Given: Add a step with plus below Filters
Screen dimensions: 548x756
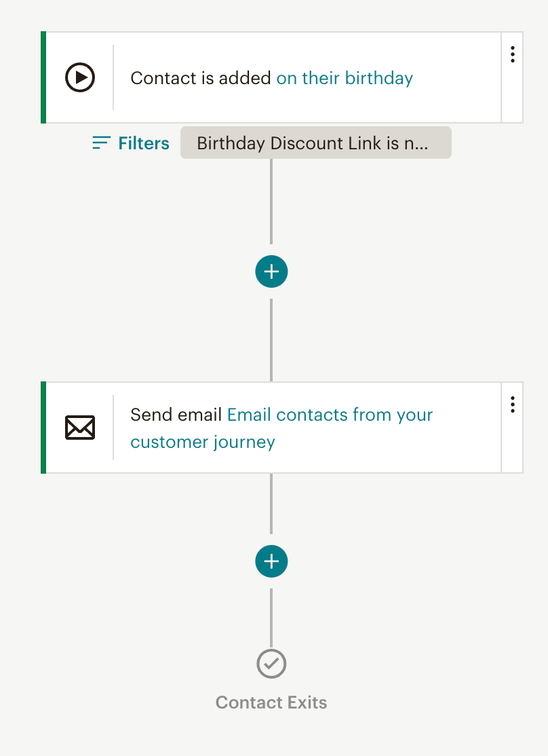Looking at the screenshot, I should click(271, 271).
